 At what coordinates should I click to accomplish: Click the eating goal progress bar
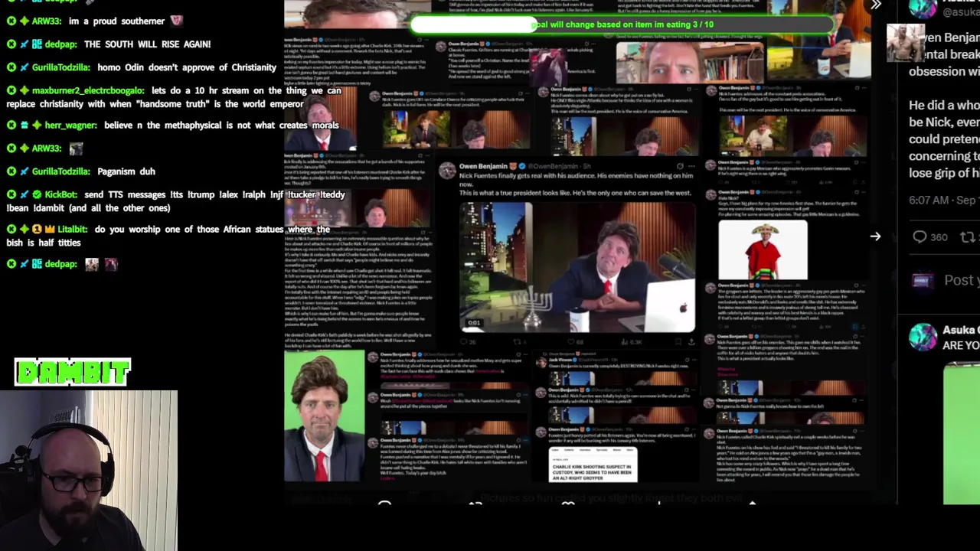[x=622, y=24]
